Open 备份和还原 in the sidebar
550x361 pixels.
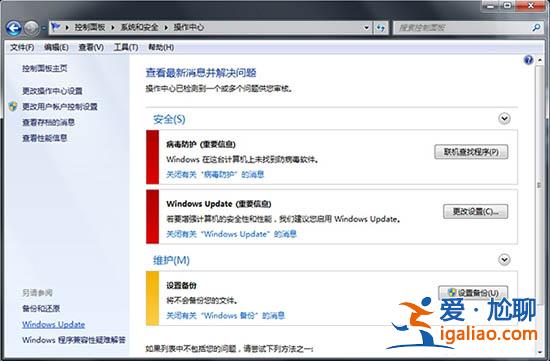pos(41,309)
